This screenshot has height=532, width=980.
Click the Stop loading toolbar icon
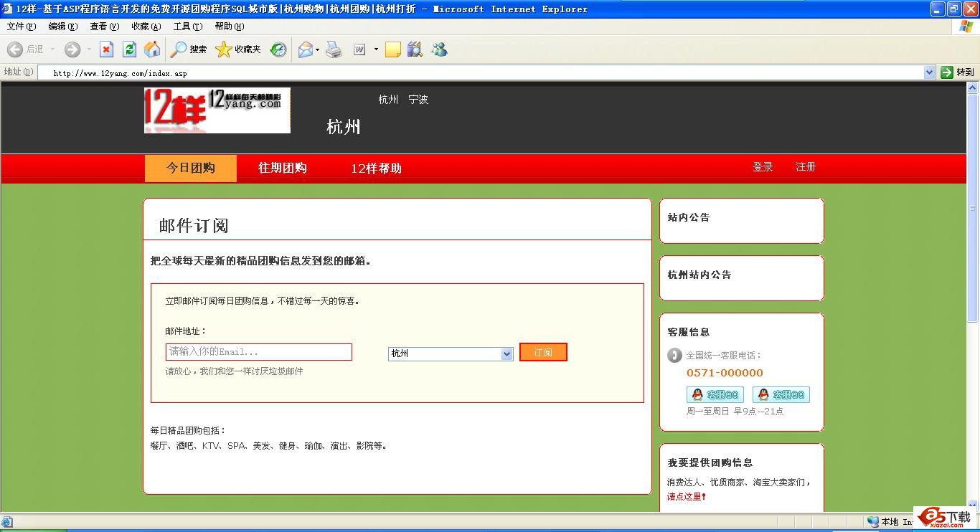(x=106, y=49)
